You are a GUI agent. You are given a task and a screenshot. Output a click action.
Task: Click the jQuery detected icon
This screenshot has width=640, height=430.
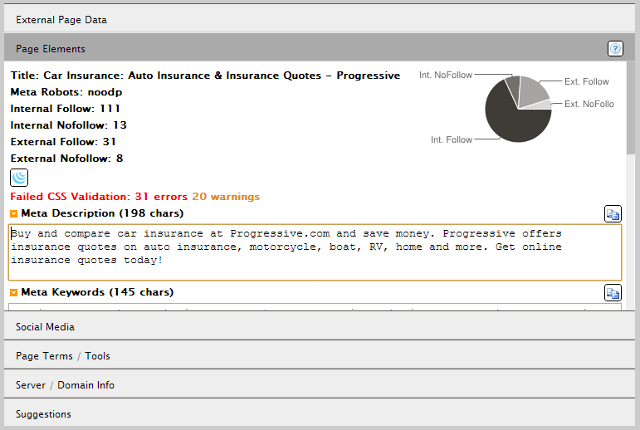click(x=19, y=177)
